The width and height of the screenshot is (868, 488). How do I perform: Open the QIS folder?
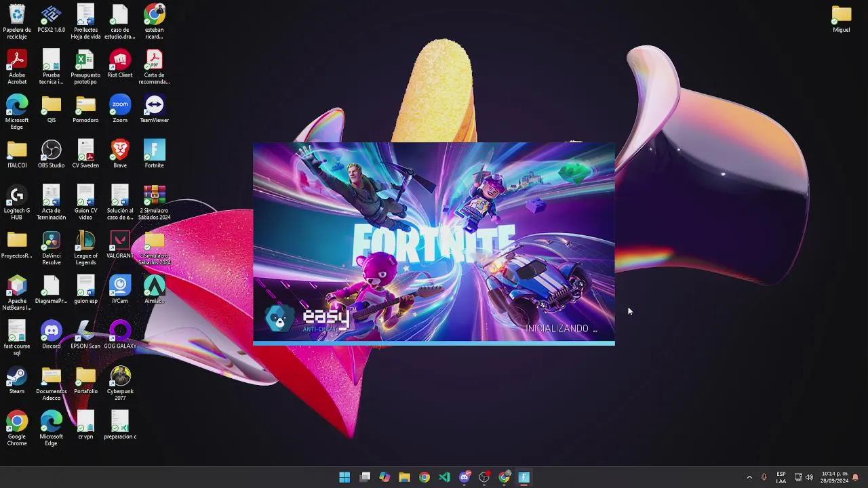52,109
